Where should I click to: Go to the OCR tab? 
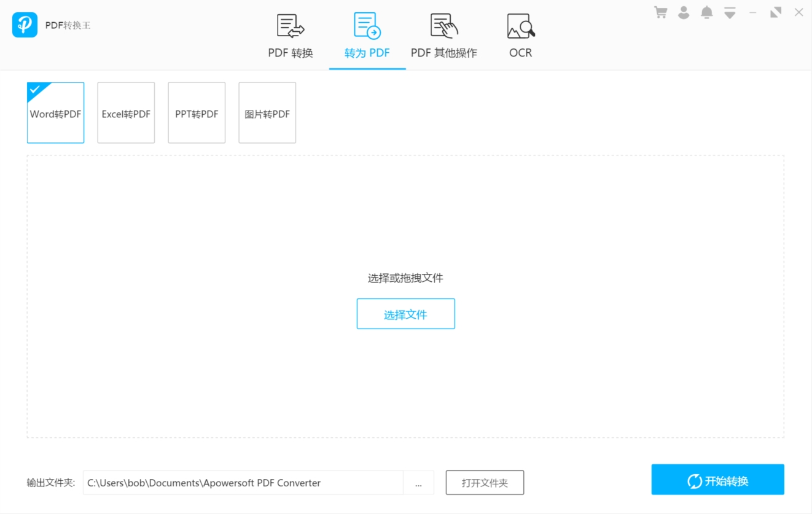[521, 36]
